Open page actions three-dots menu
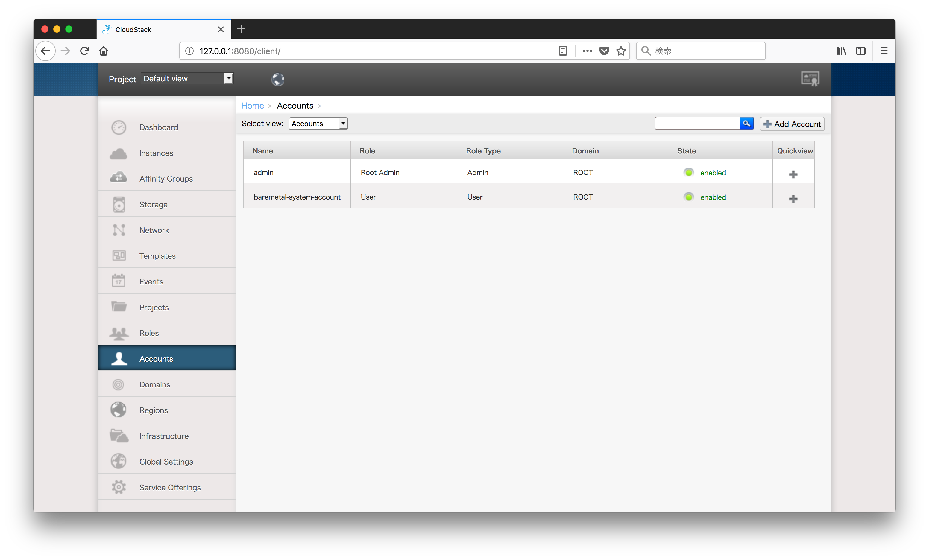The height and width of the screenshot is (560, 929). tap(587, 51)
